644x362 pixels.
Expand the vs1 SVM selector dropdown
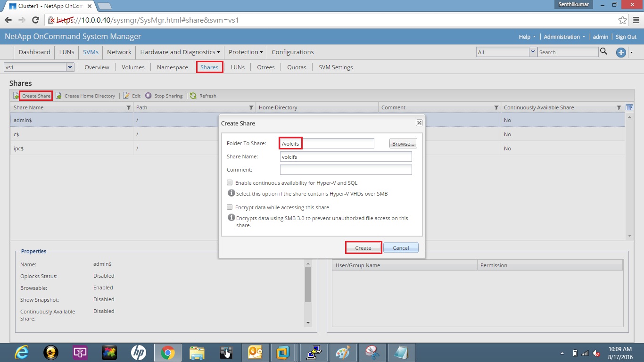[70, 67]
